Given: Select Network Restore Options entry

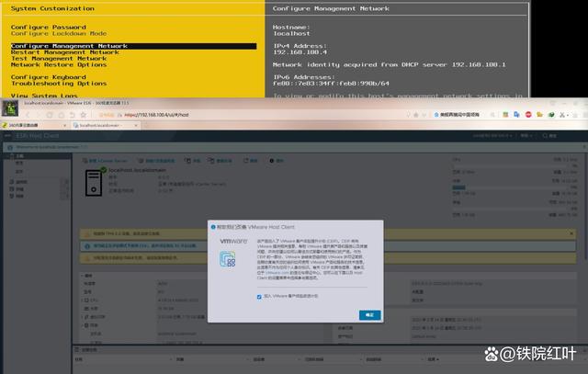Looking at the screenshot, I should coord(59,65).
